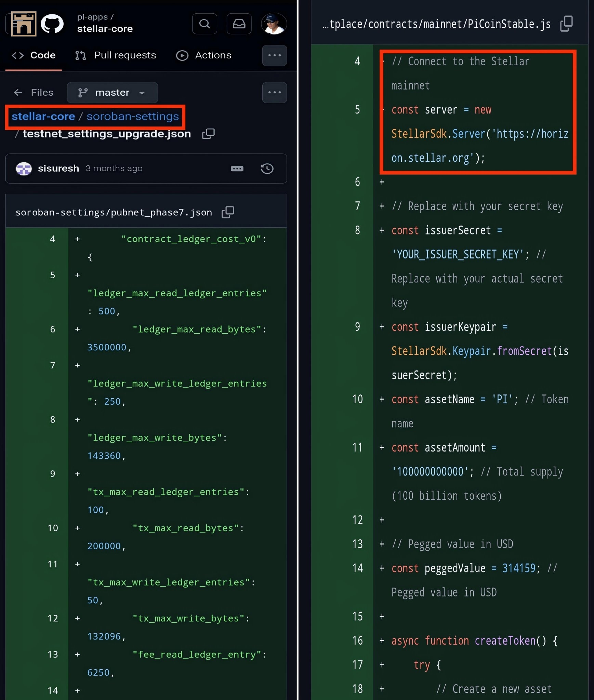
Task: Click the assetName variable
Action: 449,399
